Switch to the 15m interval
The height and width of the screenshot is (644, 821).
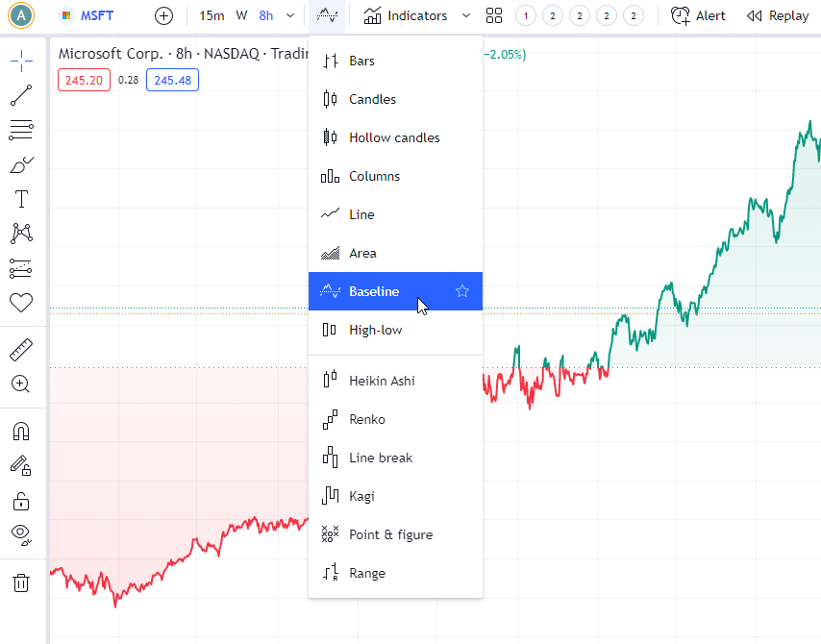click(211, 15)
